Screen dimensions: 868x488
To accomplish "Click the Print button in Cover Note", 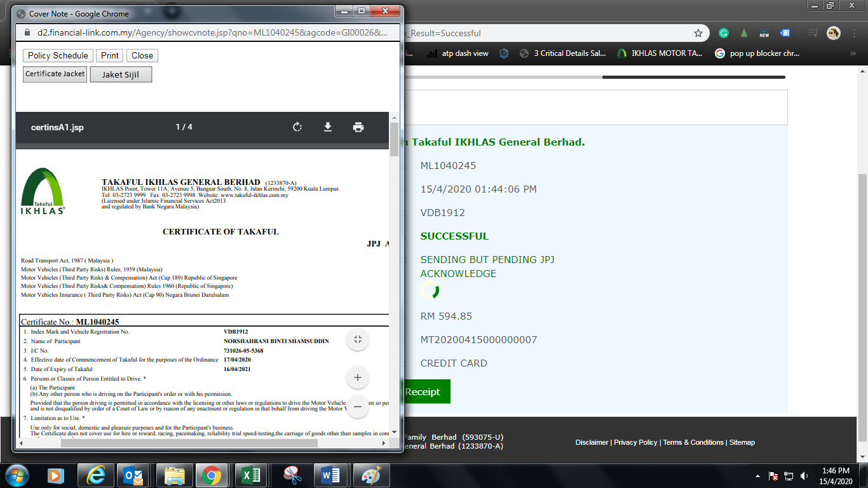I will pos(110,55).
